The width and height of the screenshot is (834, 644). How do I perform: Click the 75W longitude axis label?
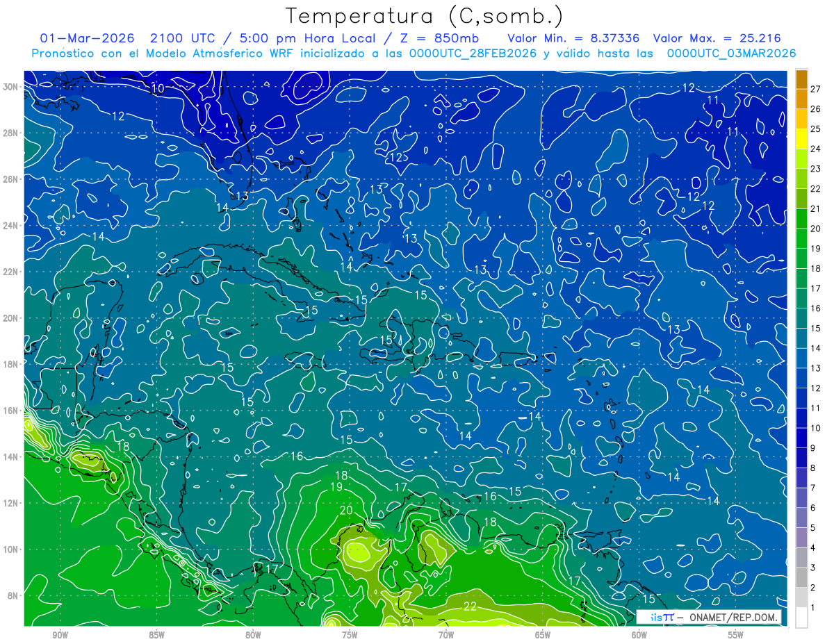tap(350, 636)
